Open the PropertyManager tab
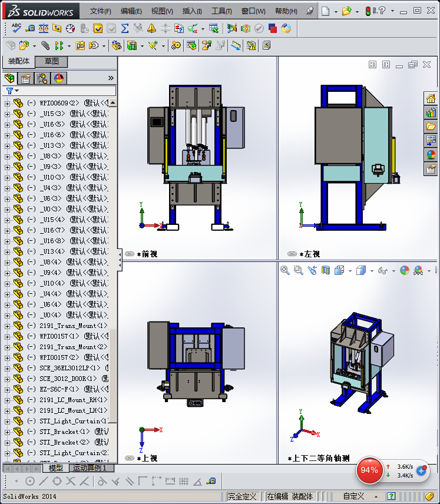The width and height of the screenshot is (440, 504). point(26,78)
